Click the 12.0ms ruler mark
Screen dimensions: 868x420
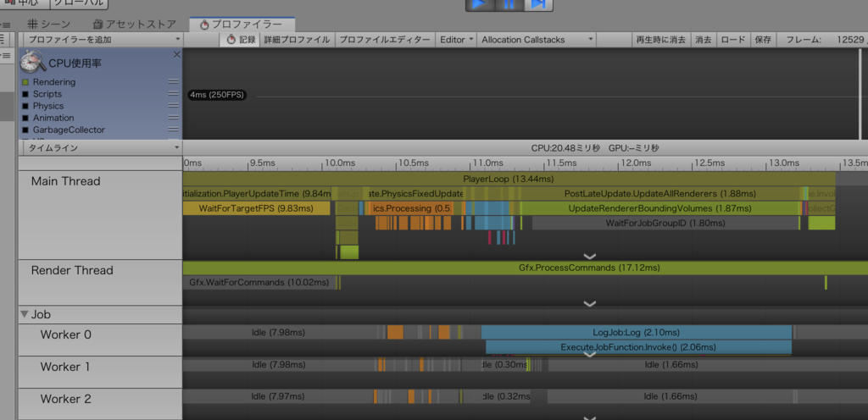click(x=636, y=163)
